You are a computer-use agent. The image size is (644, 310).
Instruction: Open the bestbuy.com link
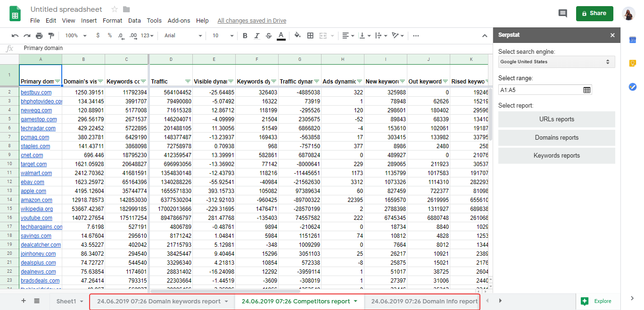pos(36,92)
